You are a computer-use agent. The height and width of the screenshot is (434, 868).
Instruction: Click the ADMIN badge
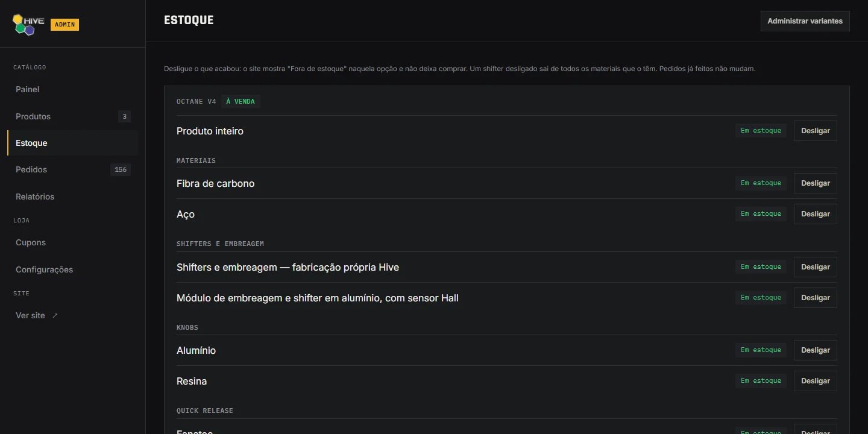tap(64, 25)
